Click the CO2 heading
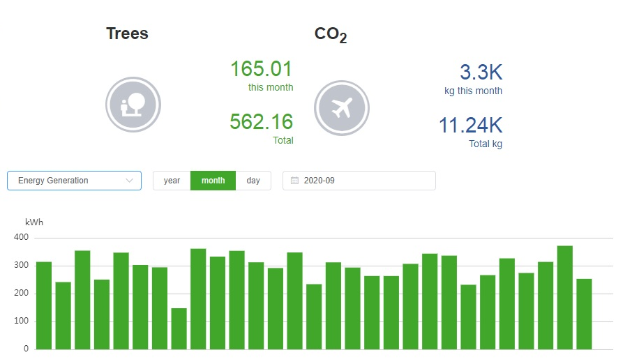The height and width of the screenshot is (364, 632). click(331, 35)
